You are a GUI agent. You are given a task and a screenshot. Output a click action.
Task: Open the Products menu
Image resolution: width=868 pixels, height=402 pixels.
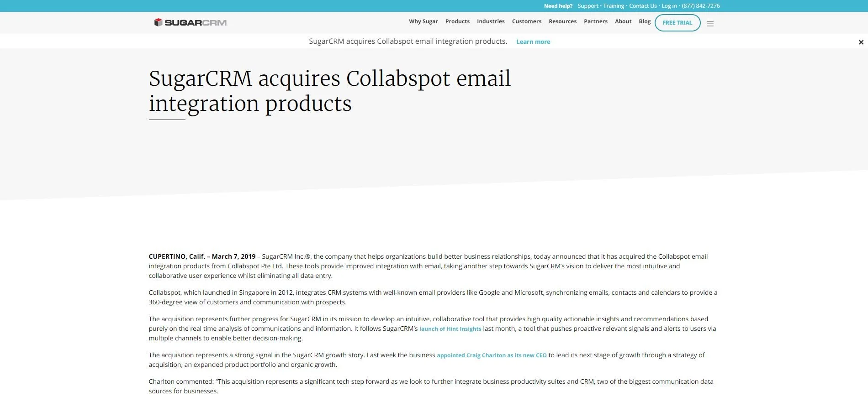tap(457, 21)
